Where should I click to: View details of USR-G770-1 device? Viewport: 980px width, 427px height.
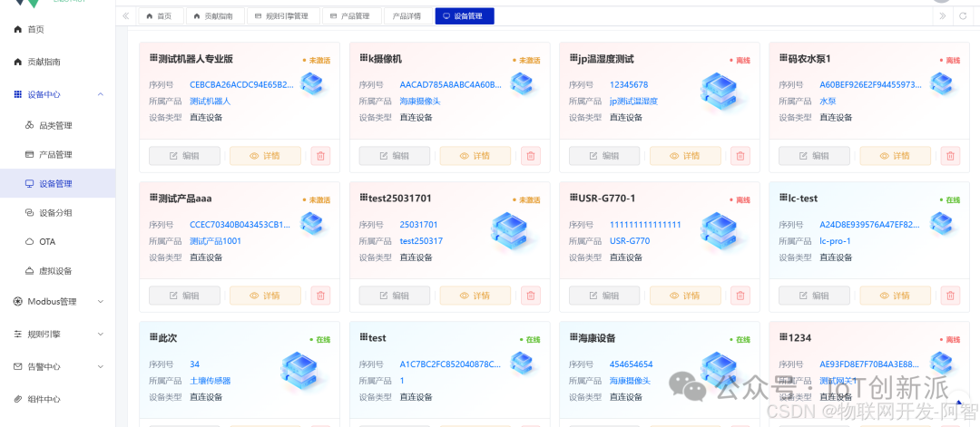(685, 296)
